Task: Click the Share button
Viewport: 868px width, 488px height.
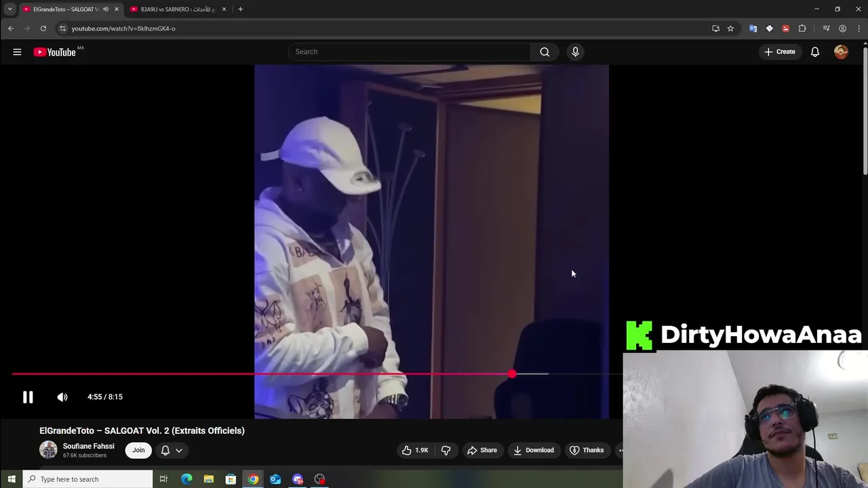Action: click(x=481, y=450)
